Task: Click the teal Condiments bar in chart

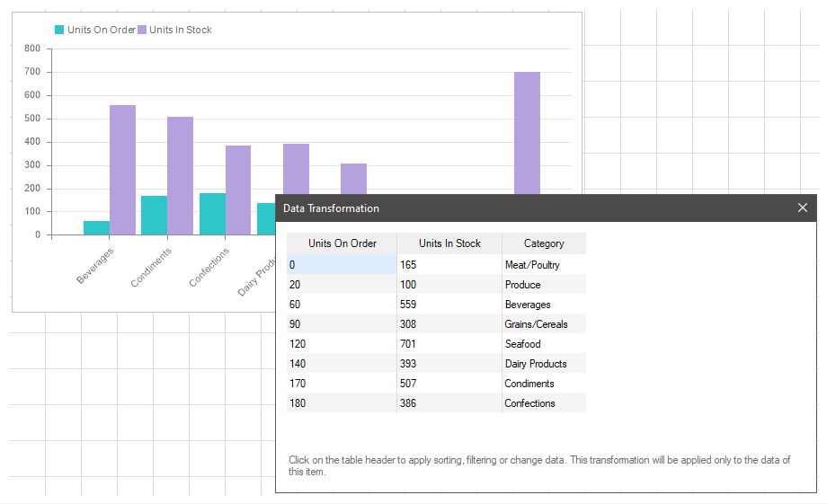Action: [154, 216]
